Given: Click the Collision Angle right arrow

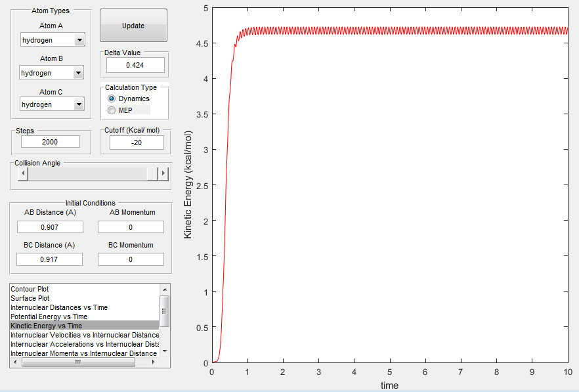Looking at the screenshot, I should pyautogui.click(x=163, y=173).
